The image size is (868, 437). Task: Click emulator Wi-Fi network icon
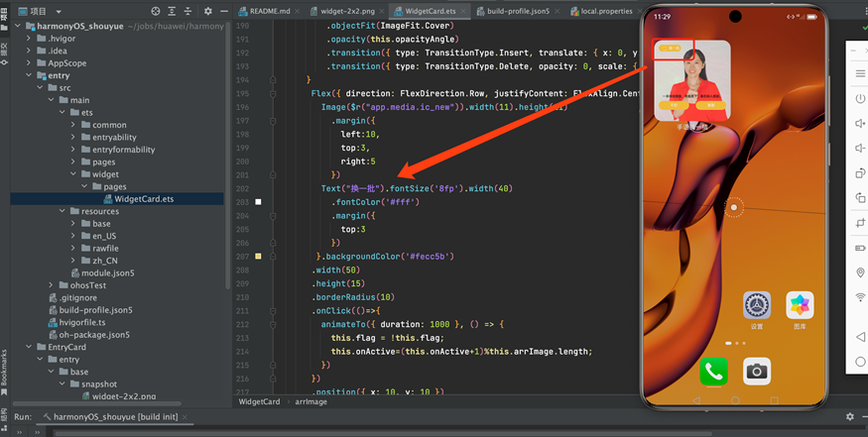860,297
